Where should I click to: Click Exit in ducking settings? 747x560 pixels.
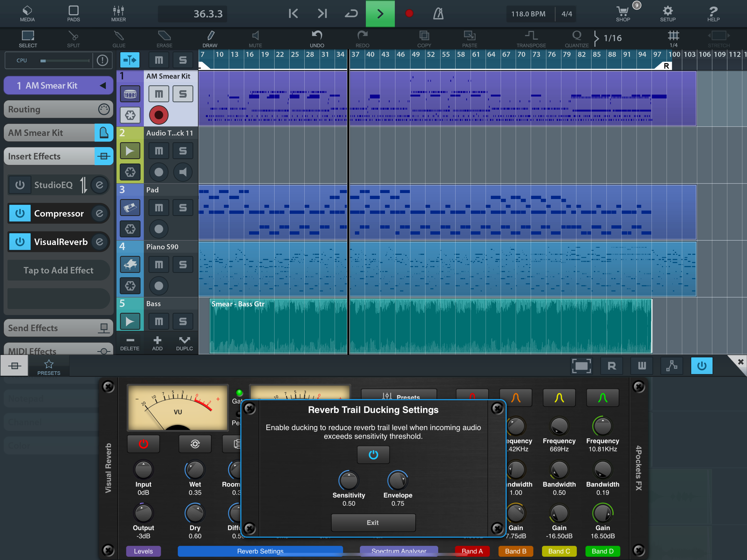[373, 523]
